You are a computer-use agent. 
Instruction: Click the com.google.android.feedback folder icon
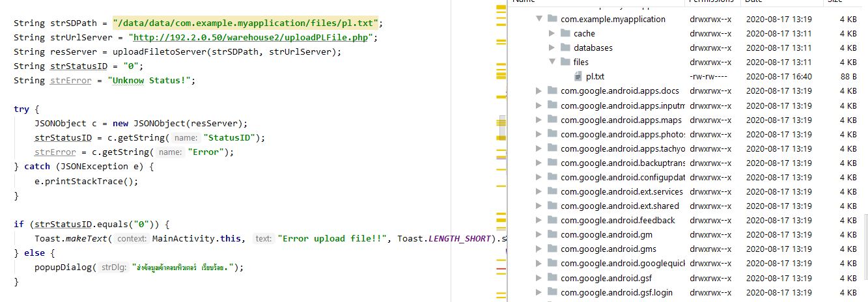(553, 220)
